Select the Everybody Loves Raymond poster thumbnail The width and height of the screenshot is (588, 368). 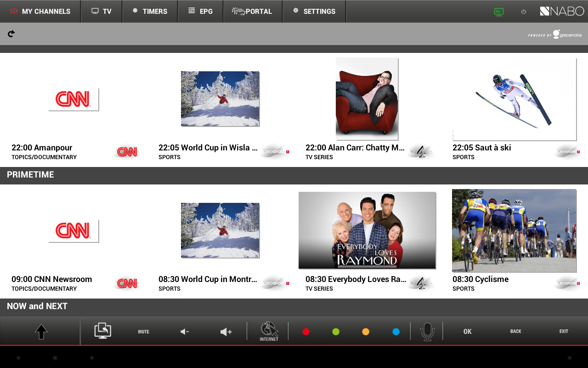tap(367, 230)
